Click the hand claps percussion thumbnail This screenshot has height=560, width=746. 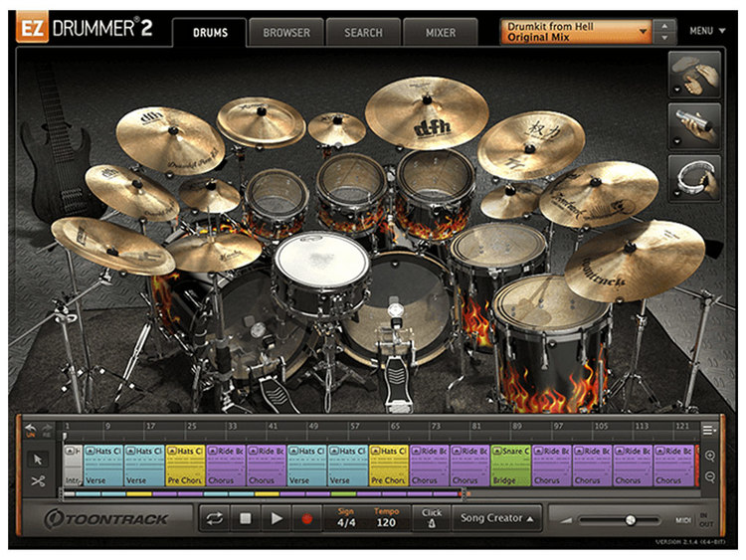[694, 75]
